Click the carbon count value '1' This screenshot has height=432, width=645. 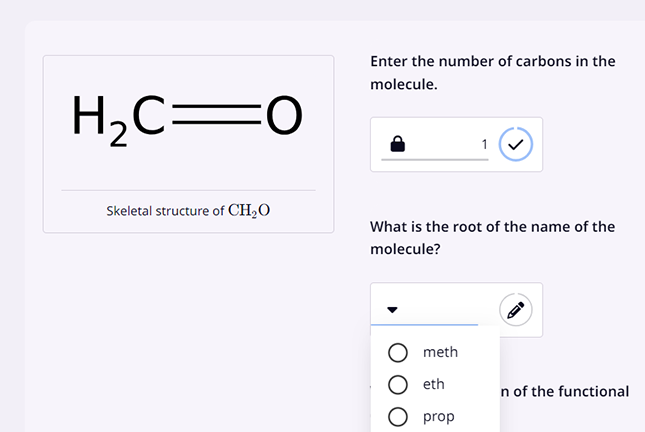(485, 145)
